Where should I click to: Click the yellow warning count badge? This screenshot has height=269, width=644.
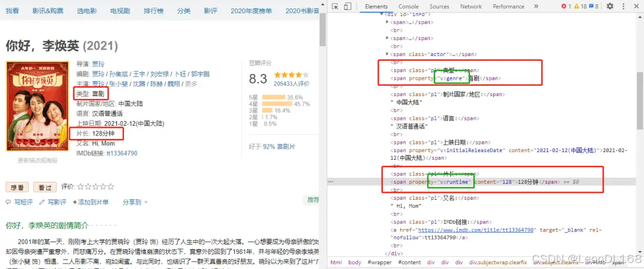[581, 6]
